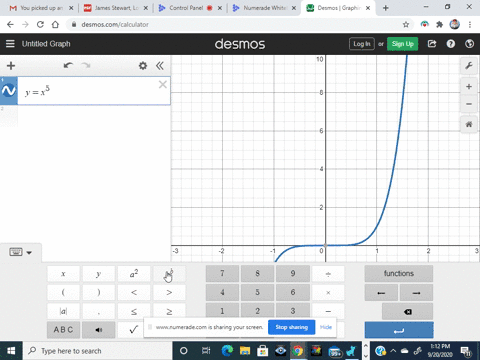The width and height of the screenshot is (480, 360).
Task: Open expression list settings gear
Action: pos(143,66)
